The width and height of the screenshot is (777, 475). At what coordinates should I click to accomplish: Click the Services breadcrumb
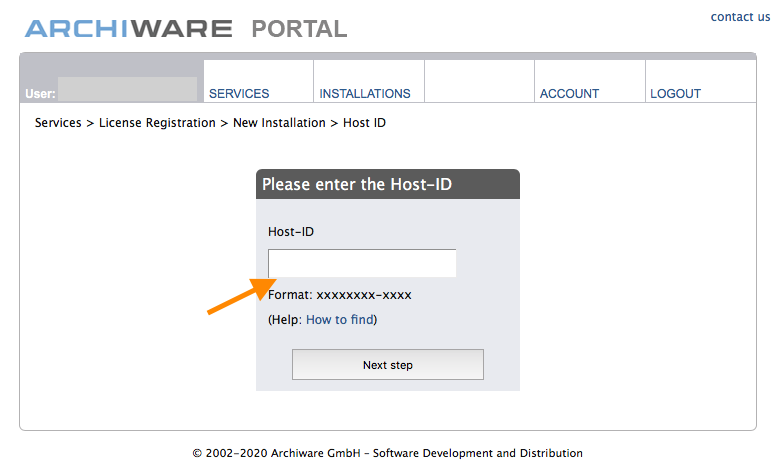coord(58,123)
